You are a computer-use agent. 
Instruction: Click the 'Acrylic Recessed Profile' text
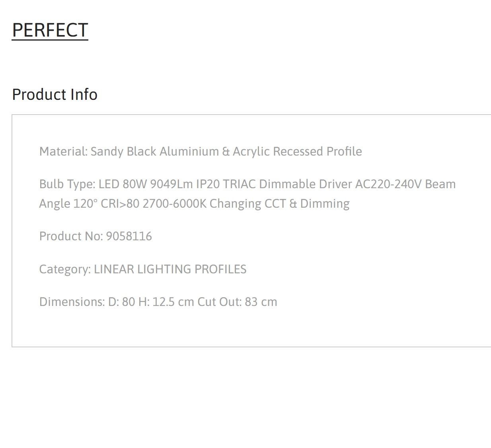(297, 152)
